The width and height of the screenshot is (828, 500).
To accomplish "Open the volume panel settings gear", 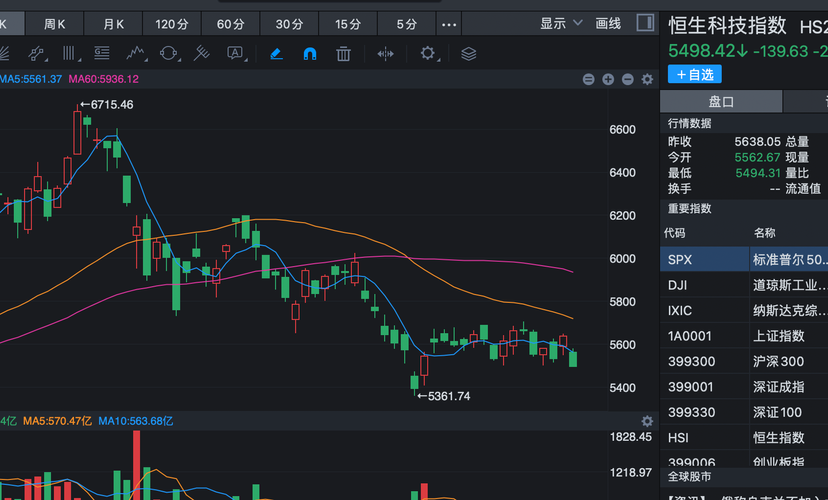I will (x=647, y=421).
